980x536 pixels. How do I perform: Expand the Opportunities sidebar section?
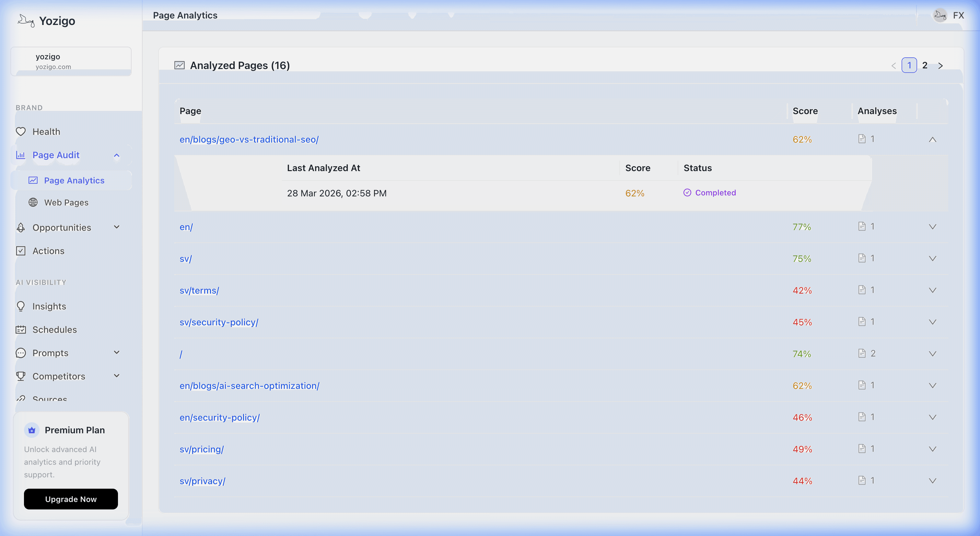117,227
